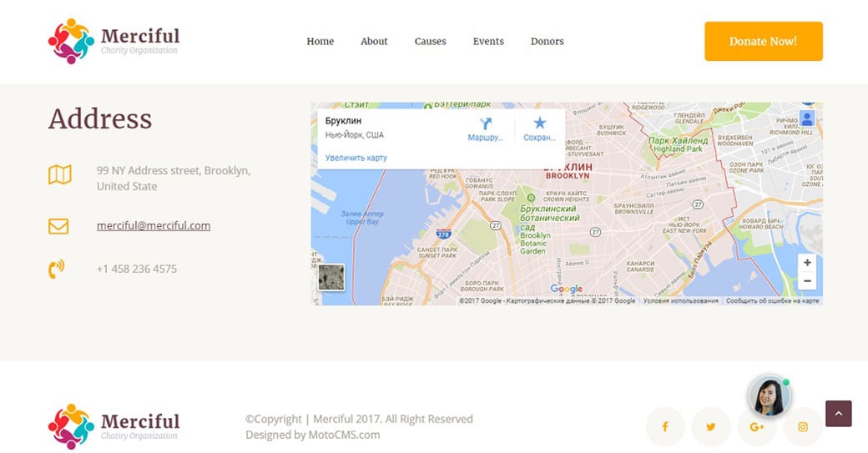Screen dimensions: 868x453
Task: Click the Street View pegman icon
Action: [806, 118]
